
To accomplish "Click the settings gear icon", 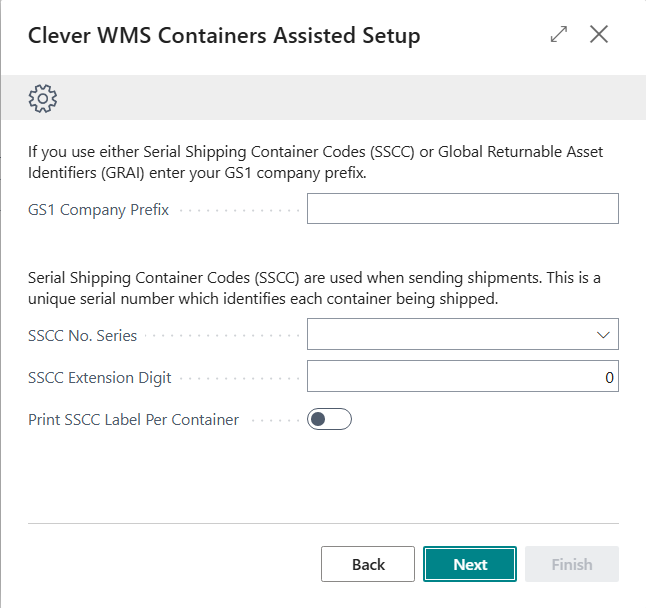I will 43,98.
